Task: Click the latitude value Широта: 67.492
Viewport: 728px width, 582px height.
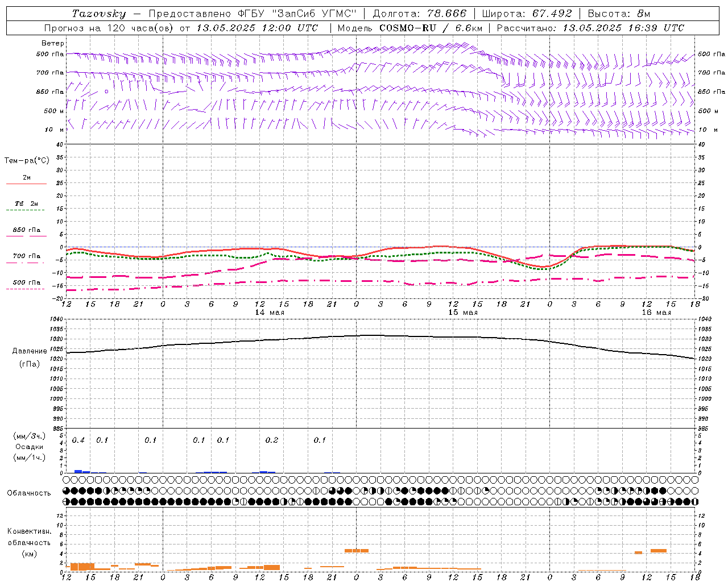Action: click(x=527, y=14)
